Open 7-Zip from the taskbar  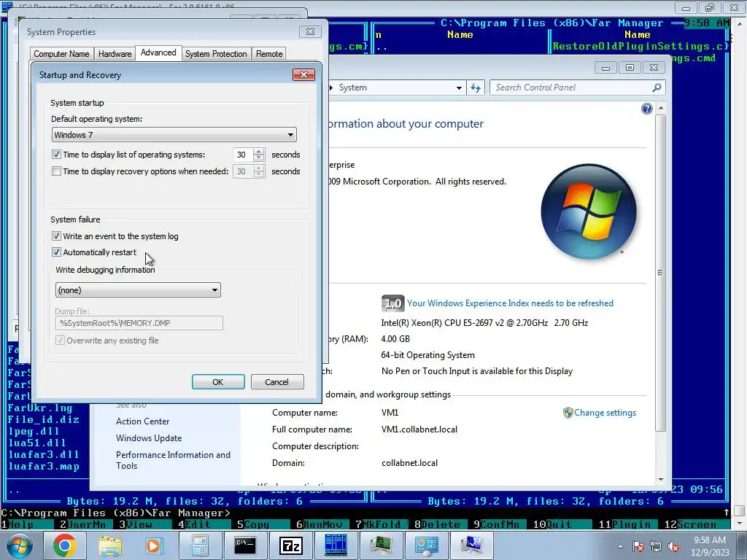(x=290, y=545)
